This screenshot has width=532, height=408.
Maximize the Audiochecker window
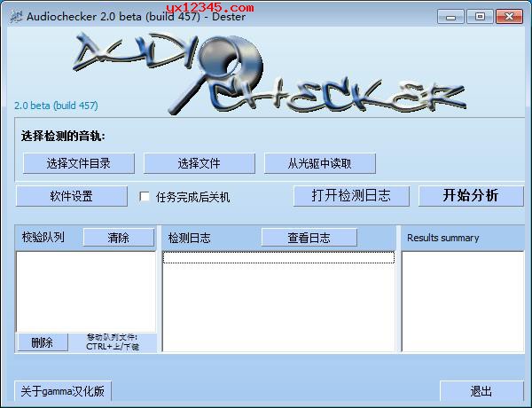(x=480, y=17)
